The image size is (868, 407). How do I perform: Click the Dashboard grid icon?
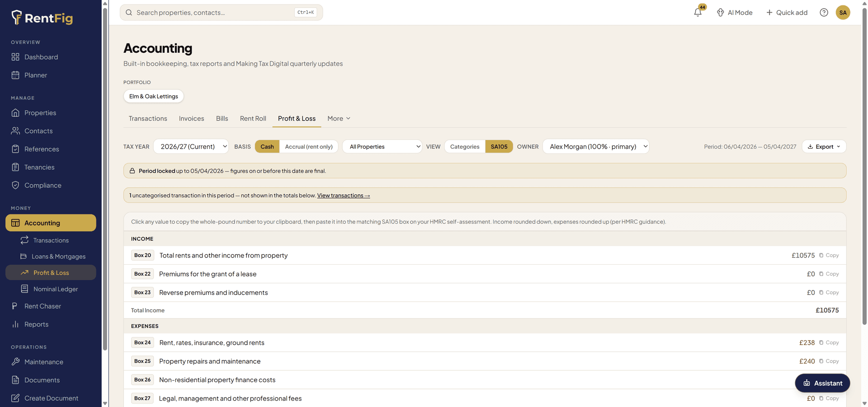click(15, 57)
